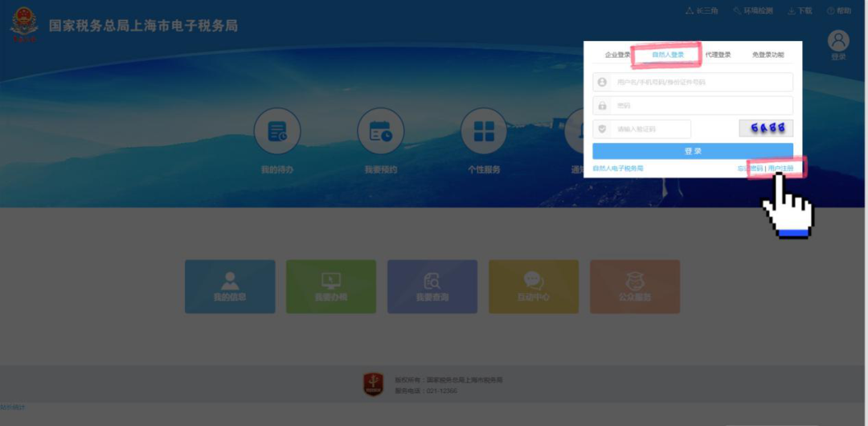868x426 pixels.
Task: Open the 我要查询 search tile
Action: click(x=432, y=286)
